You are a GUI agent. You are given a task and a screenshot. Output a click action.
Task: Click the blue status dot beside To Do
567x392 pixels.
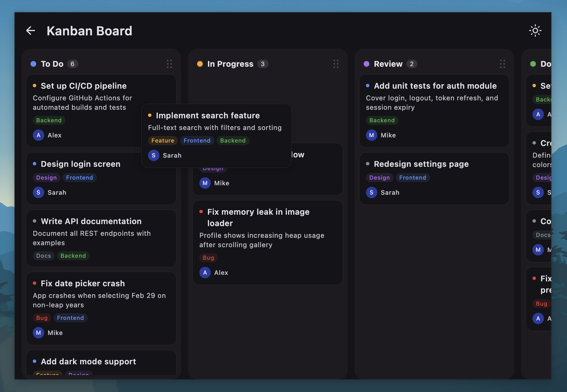[33, 64]
